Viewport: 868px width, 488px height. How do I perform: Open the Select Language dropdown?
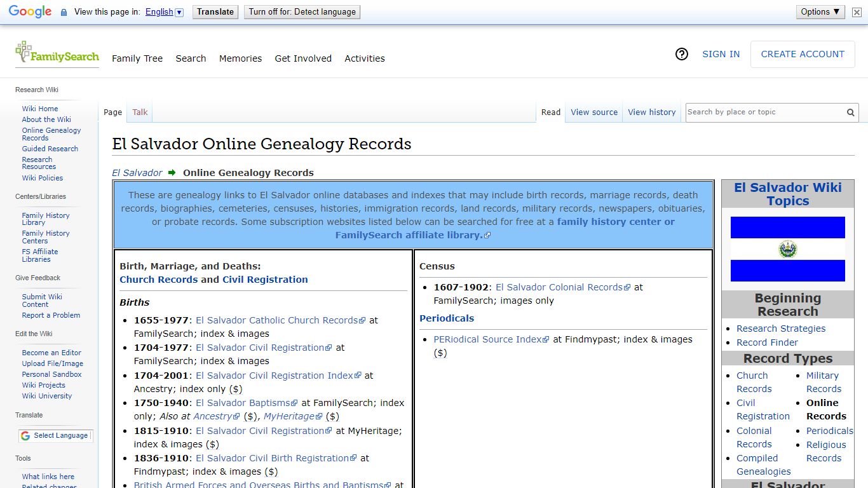(x=55, y=436)
